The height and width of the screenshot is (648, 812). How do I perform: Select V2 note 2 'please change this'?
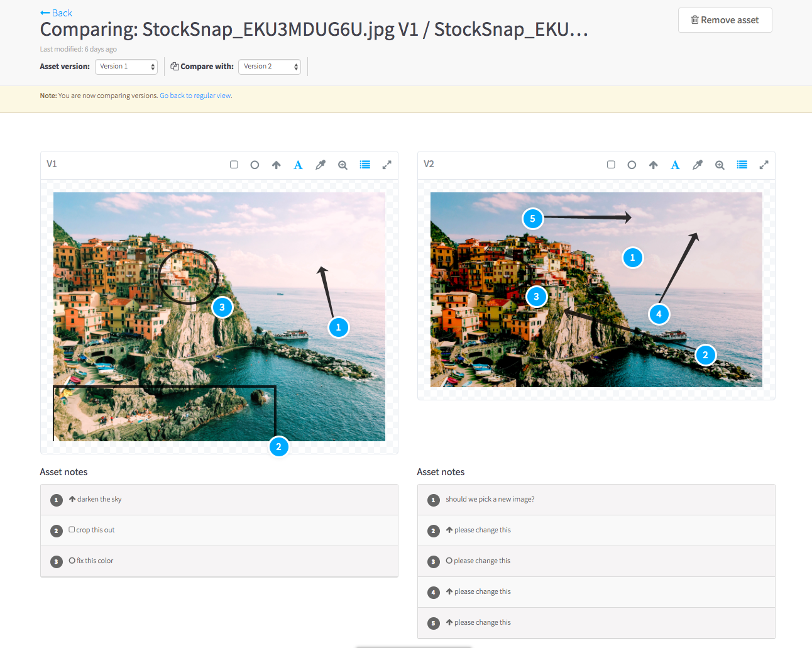pos(596,530)
